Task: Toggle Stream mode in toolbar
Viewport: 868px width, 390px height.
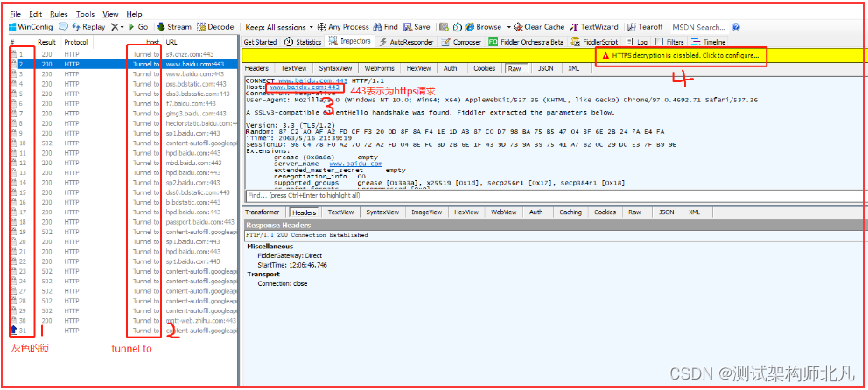Action: click(x=174, y=26)
